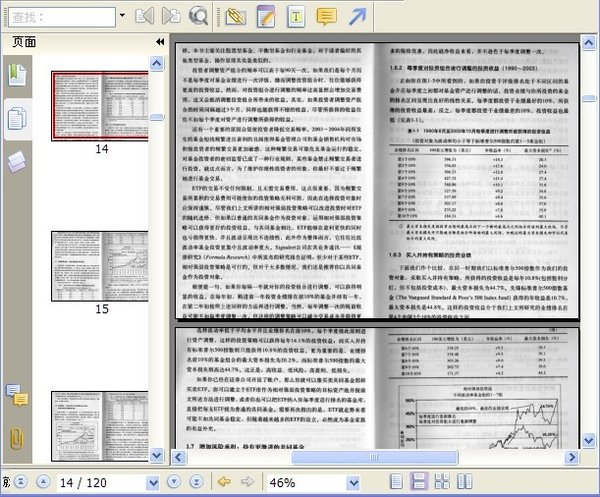Select the third page thumbnail below 15
600x497 pixels.
[x=100, y=426]
